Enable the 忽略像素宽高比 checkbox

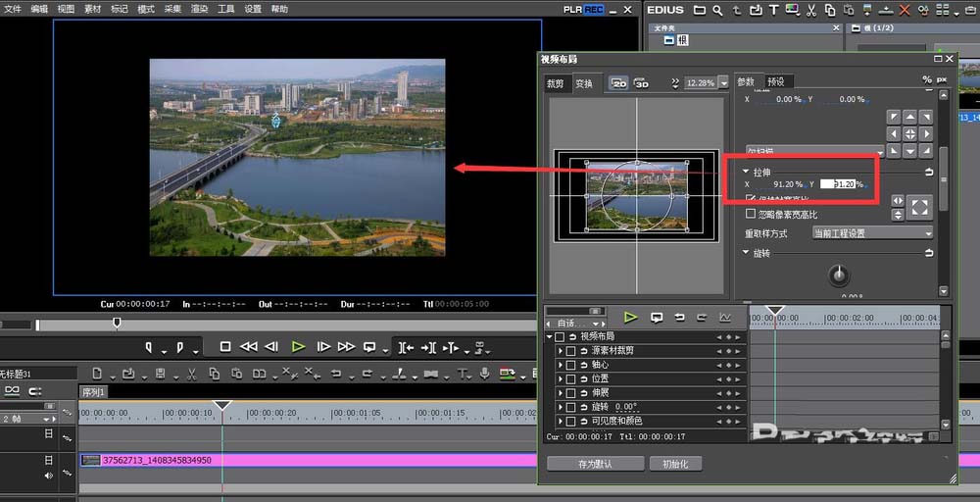[x=752, y=214]
